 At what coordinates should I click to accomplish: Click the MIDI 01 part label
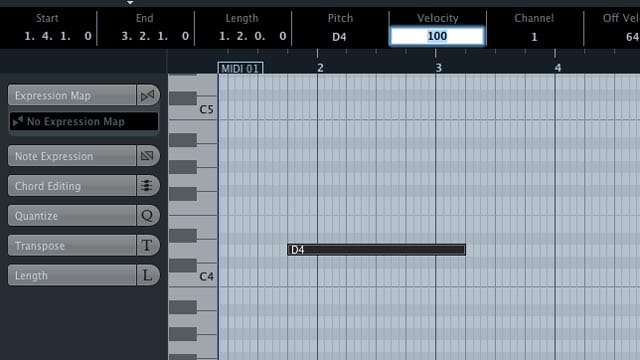(x=240, y=68)
